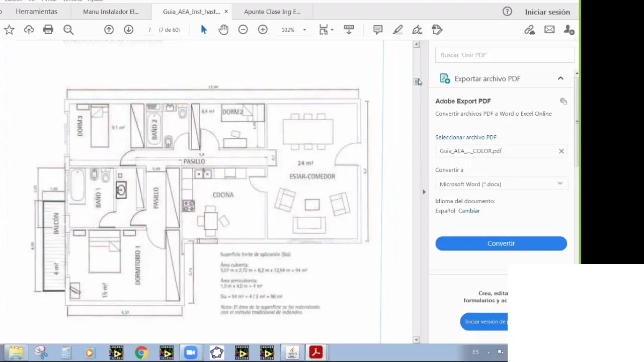Select the Guia_AEA_Inst_hast... tab
Screen dimensions: 644x362
tap(191, 12)
